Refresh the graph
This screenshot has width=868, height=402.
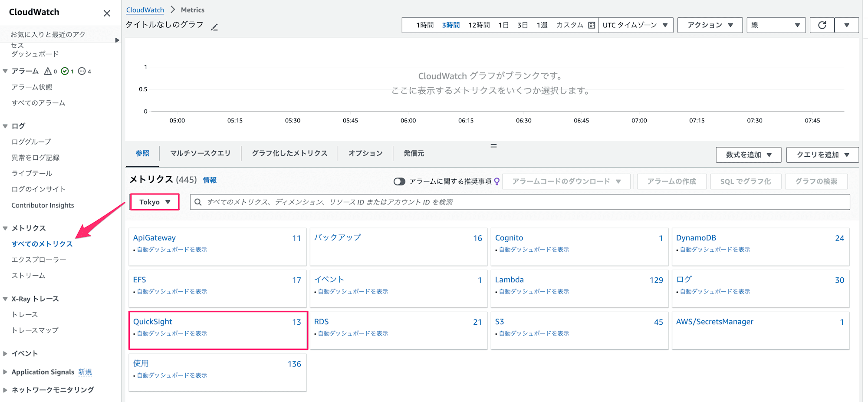pyautogui.click(x=822, y=25)
